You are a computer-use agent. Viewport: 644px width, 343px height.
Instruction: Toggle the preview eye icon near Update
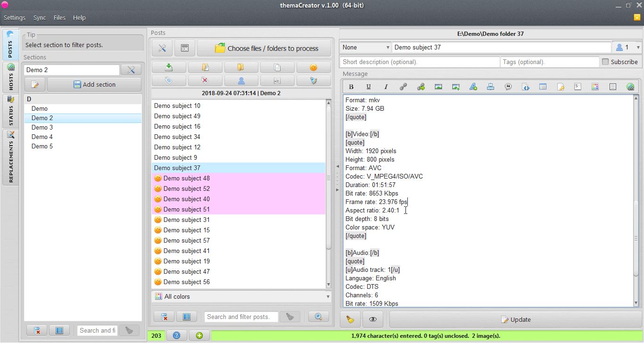point(372,319)
